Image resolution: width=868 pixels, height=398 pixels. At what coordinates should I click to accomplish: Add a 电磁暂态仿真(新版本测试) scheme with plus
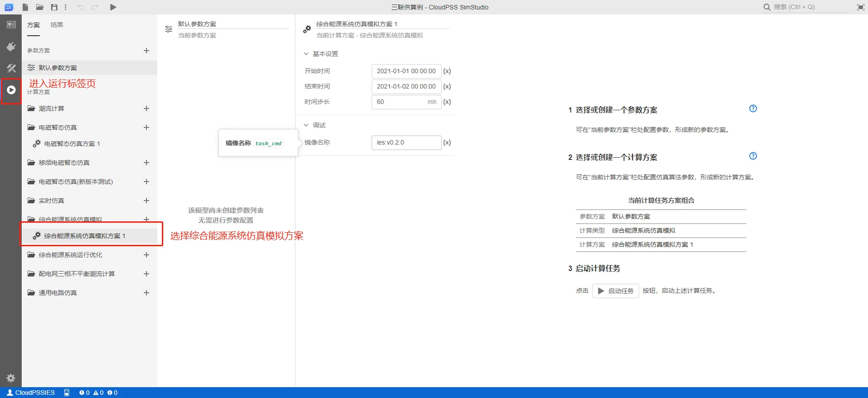pyautogui.click(x=146, y=182)
